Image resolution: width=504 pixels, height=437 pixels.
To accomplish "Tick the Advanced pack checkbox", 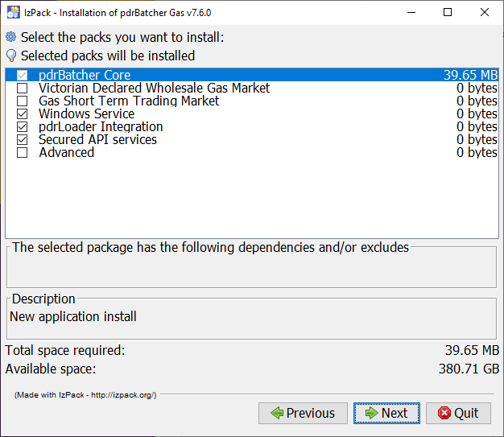I will 23,152.
